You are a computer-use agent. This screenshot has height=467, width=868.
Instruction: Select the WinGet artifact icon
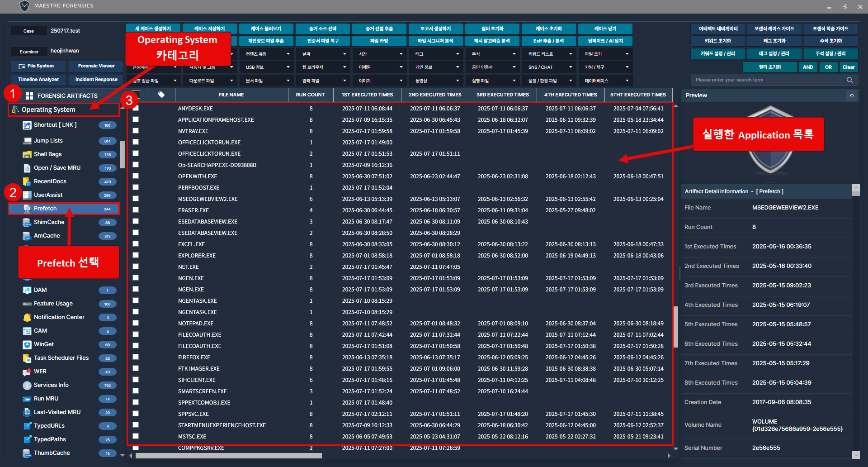[x=27, y=344]
